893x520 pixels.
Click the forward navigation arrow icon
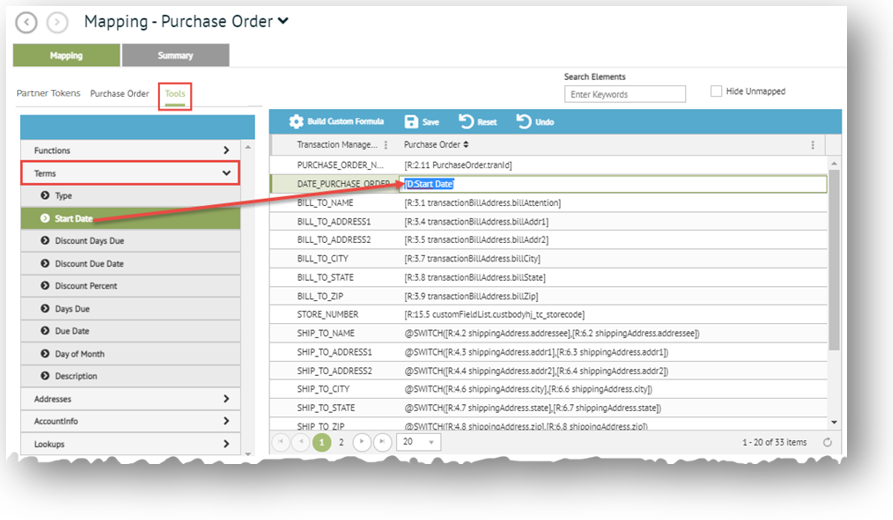[x=58, y=22]
